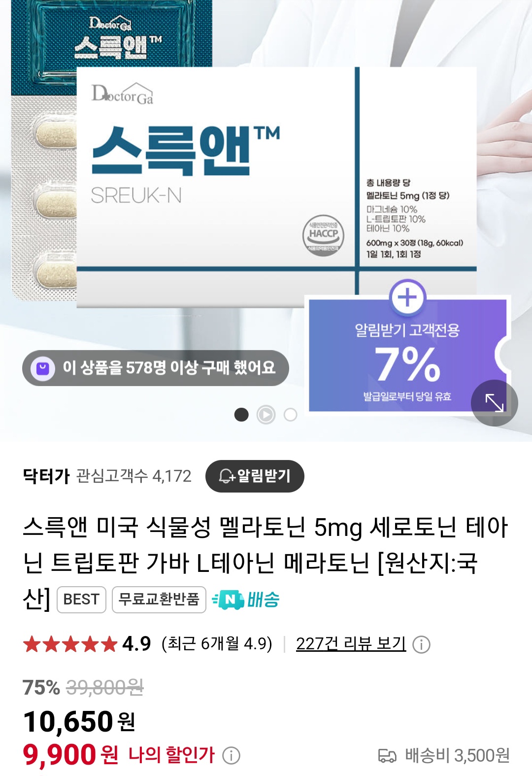The height and width of the screenshot is (776, 532).
Task: Click review info circle icon
Action: click(421, 644)
